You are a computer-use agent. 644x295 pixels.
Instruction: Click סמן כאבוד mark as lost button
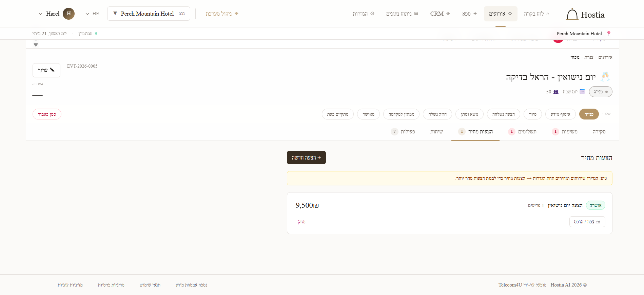[x=47, y=114]
